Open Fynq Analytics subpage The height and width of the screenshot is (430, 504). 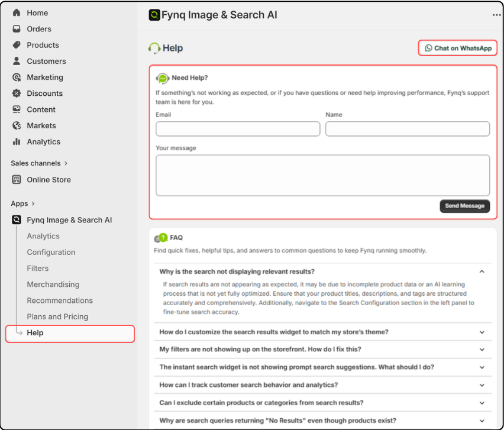coord(43,236)
